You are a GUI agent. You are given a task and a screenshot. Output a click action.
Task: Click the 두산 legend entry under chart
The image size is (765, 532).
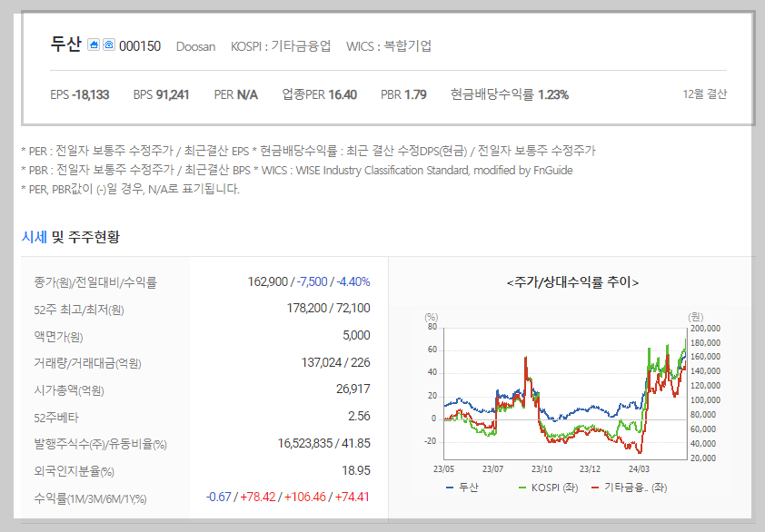tap(462, 488)
